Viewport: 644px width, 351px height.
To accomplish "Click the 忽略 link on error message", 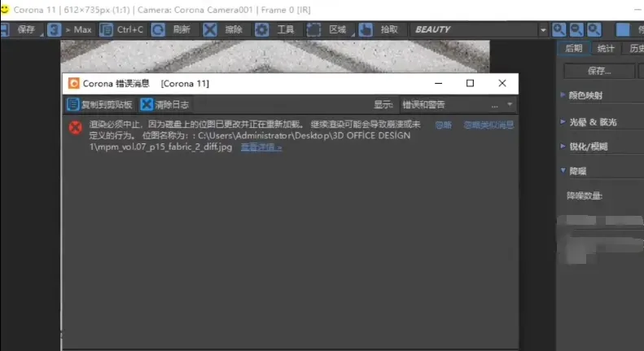I will [443, 125].
